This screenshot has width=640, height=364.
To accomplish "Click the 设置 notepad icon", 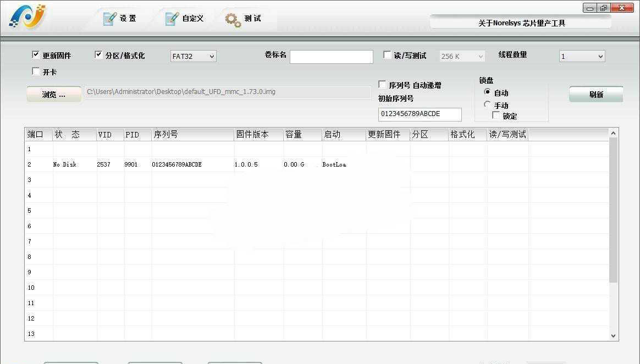I will coord(110,19).
